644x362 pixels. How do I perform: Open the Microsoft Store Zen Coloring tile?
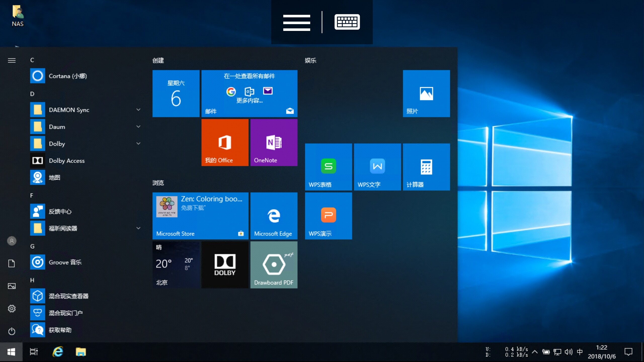point(200,216)
